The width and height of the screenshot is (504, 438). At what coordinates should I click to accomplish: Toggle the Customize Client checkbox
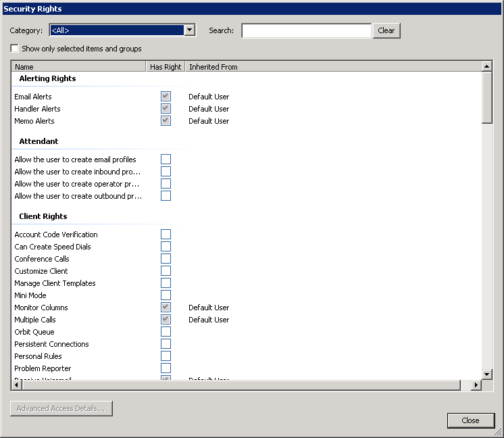pos(166,271)
